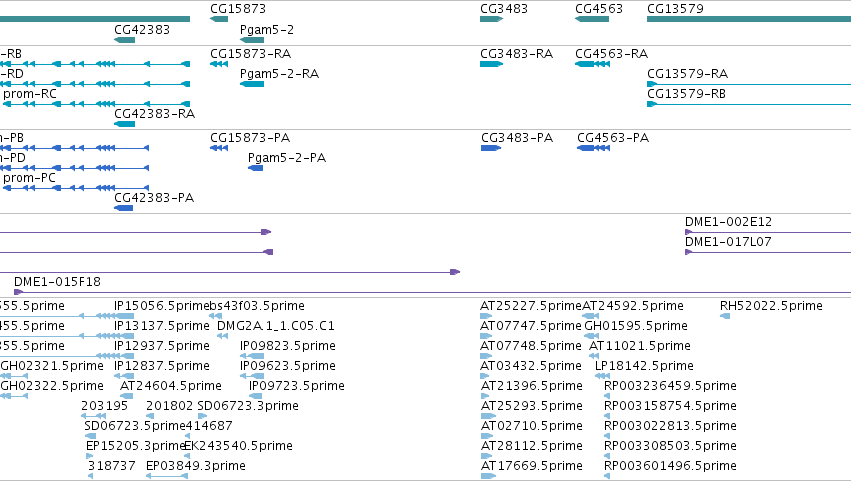This screenshot has height=481, width=851.
Task: Click EST IP13137.5prime
Action: pyautogui.click(x=161, y=326)
